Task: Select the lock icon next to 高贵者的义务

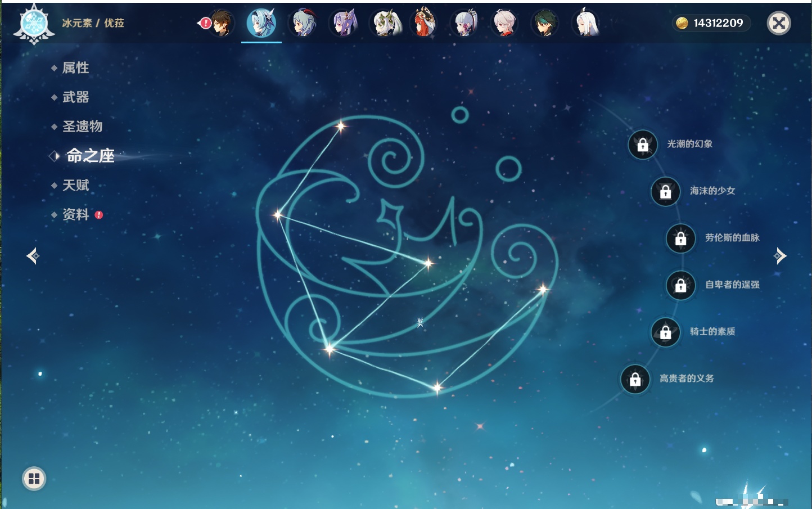Action: (x=635, y=379)
